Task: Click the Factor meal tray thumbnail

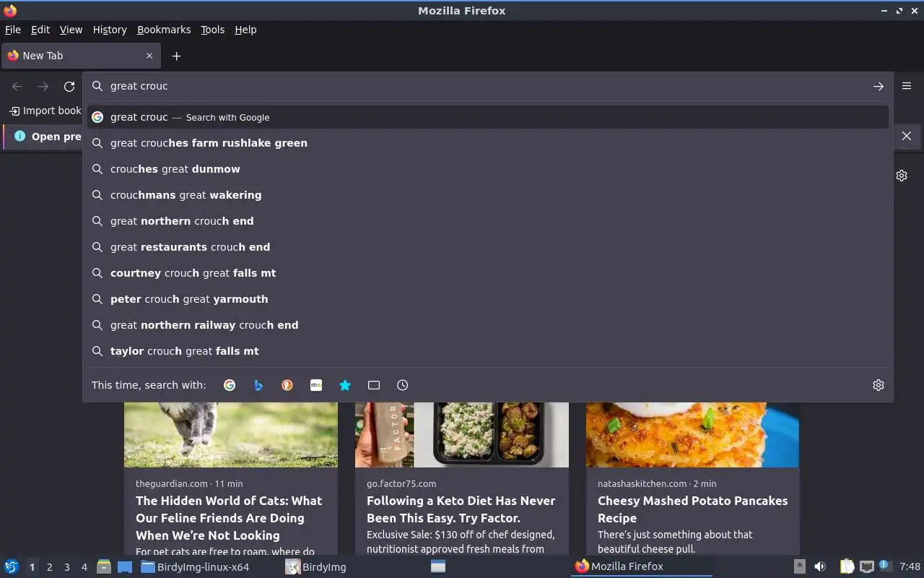Action: (462, 434)
